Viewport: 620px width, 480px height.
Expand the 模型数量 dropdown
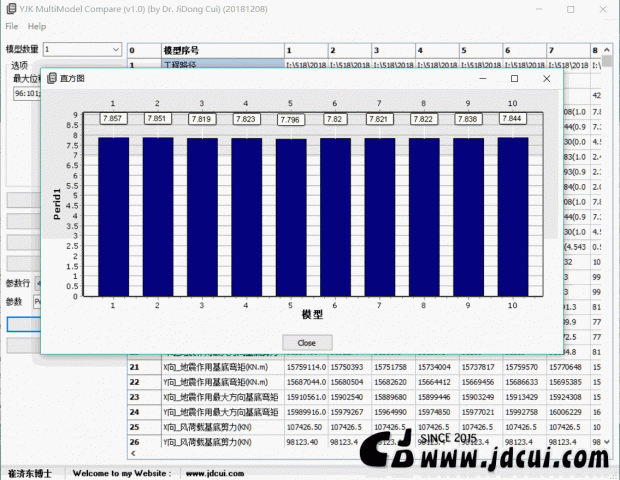point(114,48)
